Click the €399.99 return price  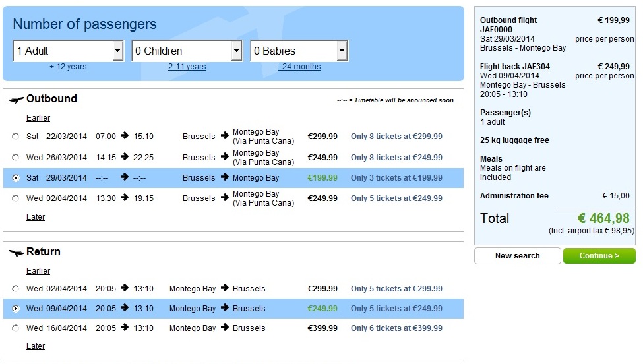pos(322,328)
